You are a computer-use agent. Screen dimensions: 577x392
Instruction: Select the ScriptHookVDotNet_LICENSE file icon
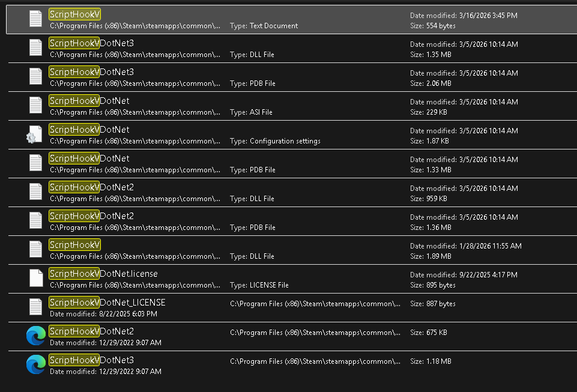pyautogui.click(x=36, y=307)
